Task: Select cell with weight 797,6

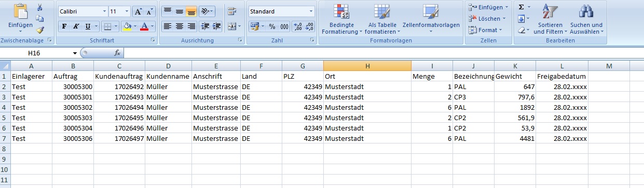Action: pos(515,97)
